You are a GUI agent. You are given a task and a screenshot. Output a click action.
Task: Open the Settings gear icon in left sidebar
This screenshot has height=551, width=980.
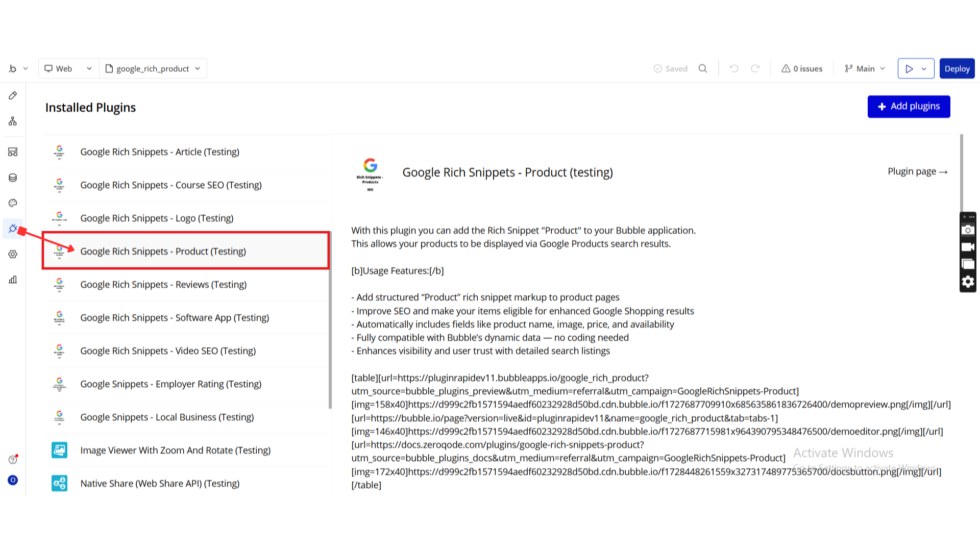[x=13, y=254]
